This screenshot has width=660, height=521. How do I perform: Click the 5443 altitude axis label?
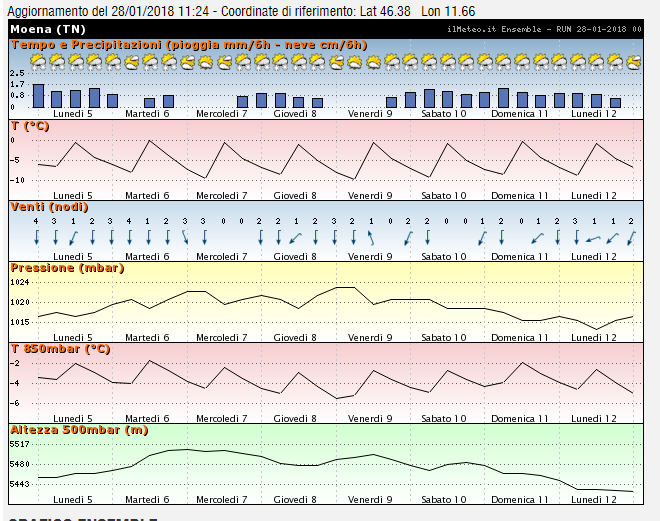[x=19, y=484]
